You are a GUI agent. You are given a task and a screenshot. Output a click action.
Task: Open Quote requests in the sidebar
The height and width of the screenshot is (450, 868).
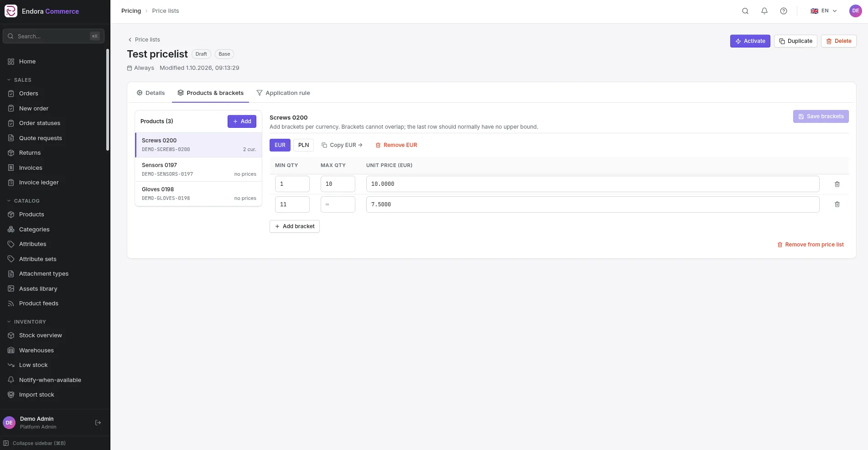tap(41, 138)
